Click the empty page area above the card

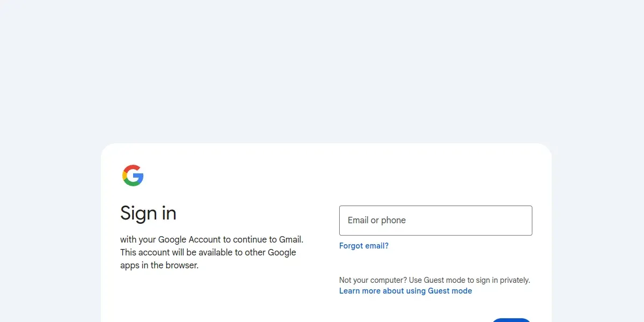322,70
